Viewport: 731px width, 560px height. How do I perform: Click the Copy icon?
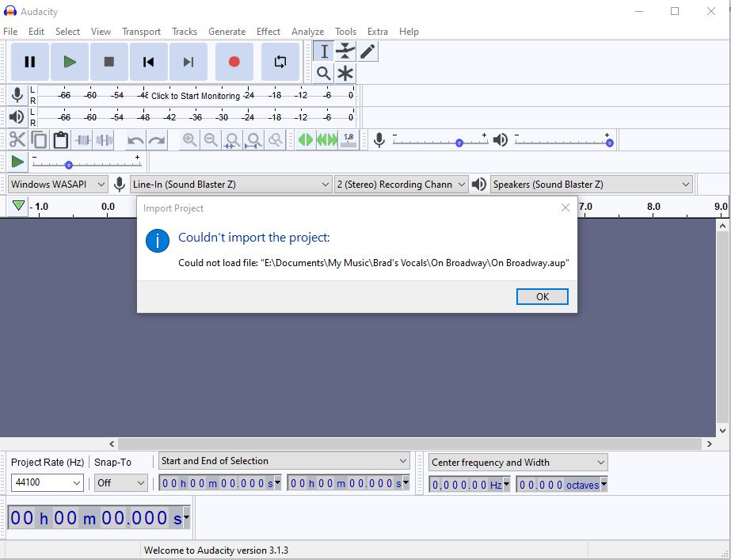[x=39, y=140]
